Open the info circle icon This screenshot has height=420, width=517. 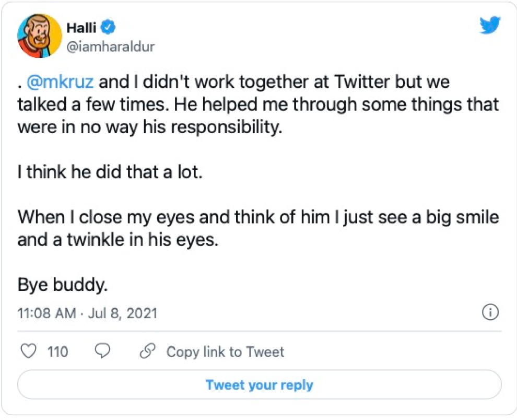490,313
